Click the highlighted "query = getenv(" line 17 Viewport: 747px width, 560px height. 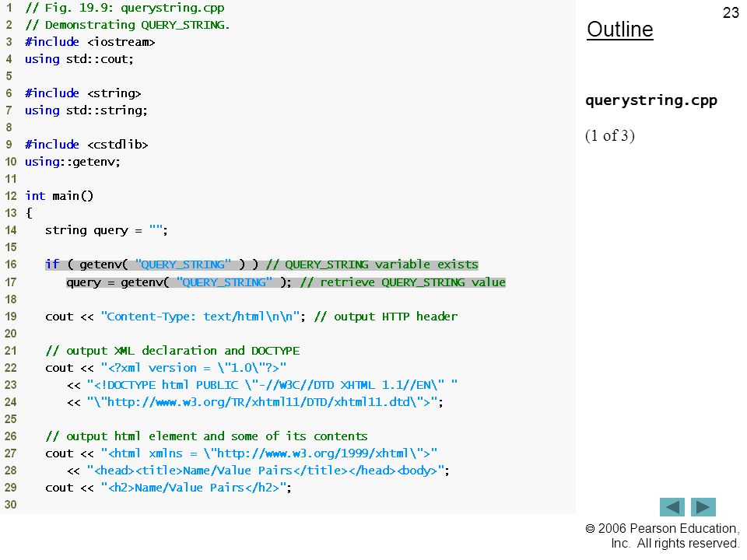(286, 282)
